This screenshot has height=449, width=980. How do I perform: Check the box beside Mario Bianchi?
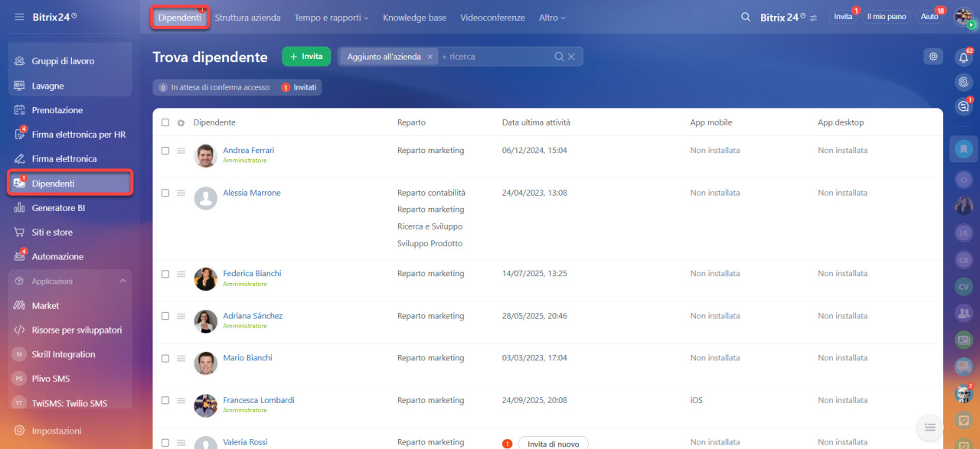tap(165, 358)
